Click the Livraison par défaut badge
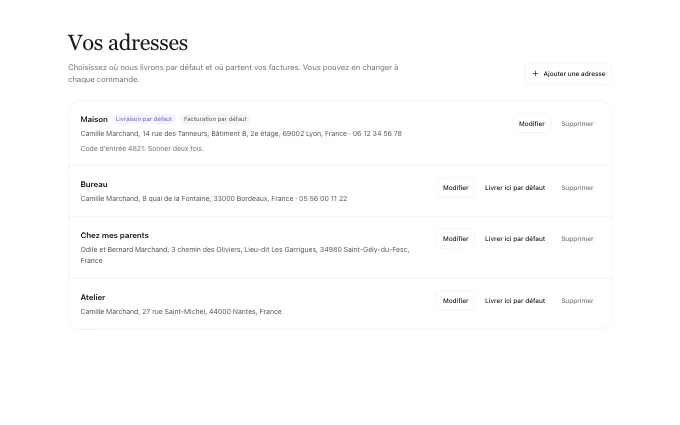The width and height of the screenshot is (680, 425). 144,119
